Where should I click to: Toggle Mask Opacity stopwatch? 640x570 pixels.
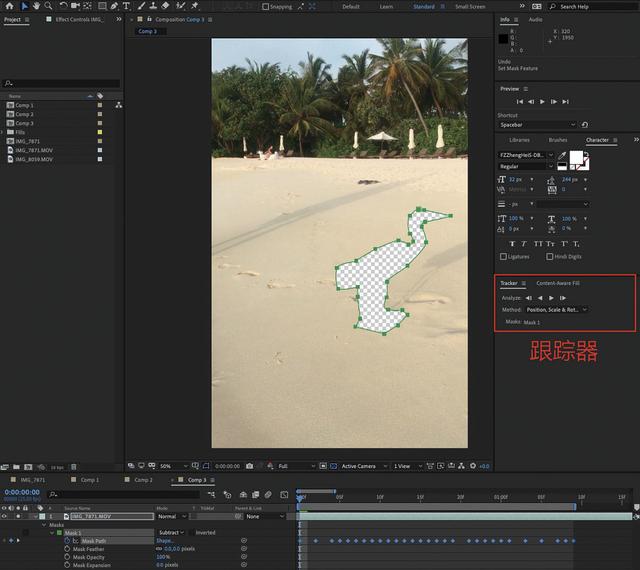67,557
